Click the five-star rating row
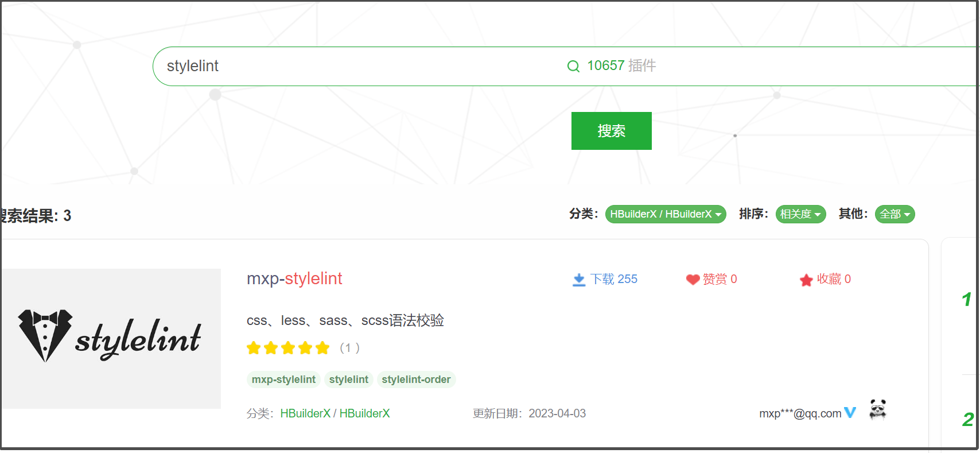The image size is (980, 453). tap(288, 348)
